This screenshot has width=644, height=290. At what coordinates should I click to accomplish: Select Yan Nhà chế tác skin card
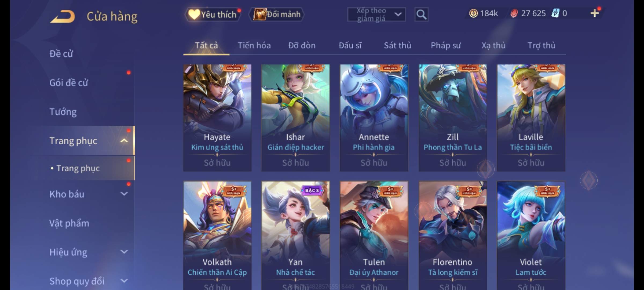coord(295,235)
